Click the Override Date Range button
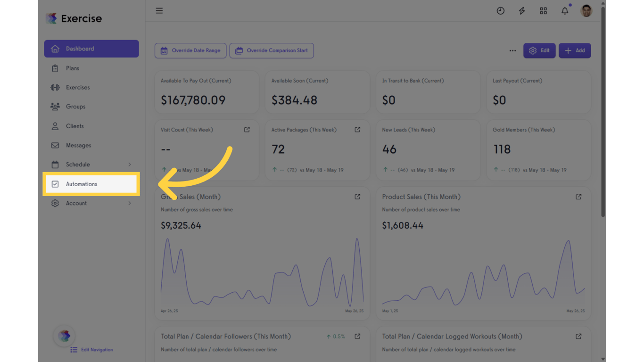This screenshot has width=644, height=362. (x=190, y=50)
